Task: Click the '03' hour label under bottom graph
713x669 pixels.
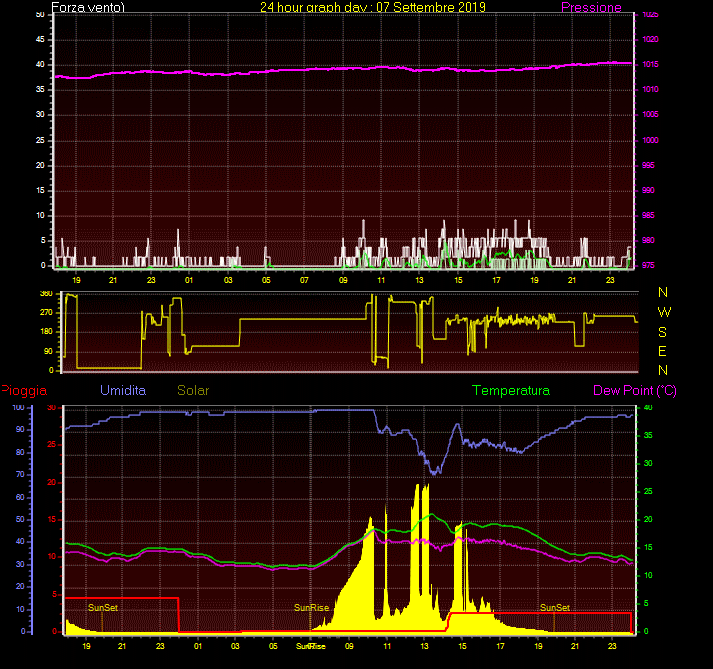Action: pyautogui.click(x=235, y=646)
